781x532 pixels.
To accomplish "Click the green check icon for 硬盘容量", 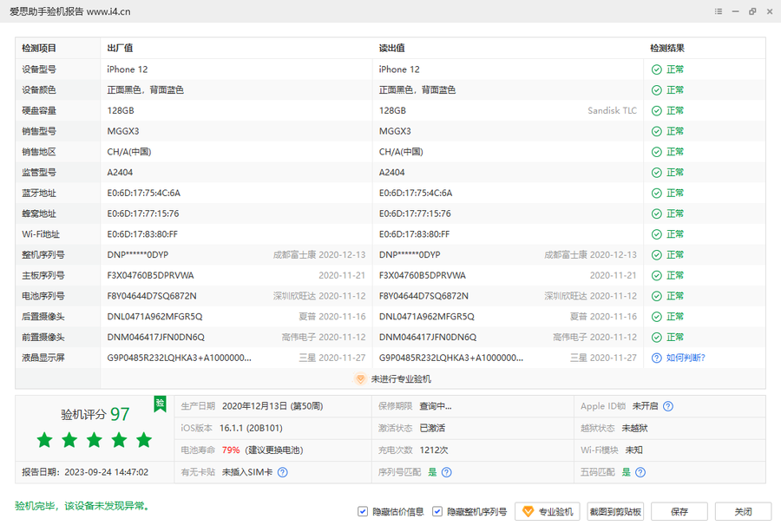I will pos(657,110).
